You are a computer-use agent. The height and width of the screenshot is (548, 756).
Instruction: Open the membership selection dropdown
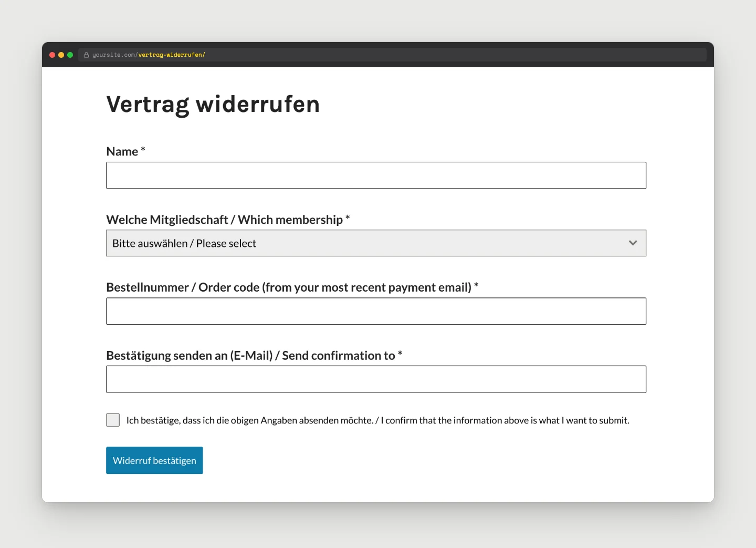click(376, 243)
